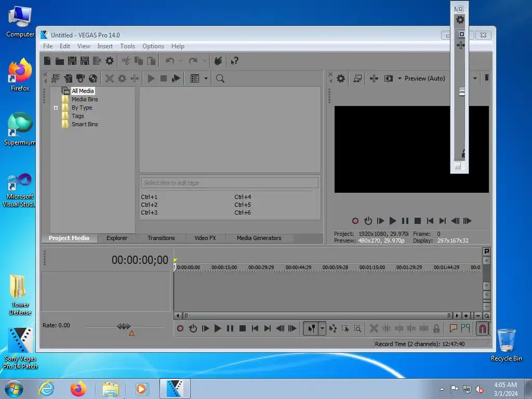Click Preview on External Monitor icon
Viewport: 532px width, 399px height.
(357, 79)
